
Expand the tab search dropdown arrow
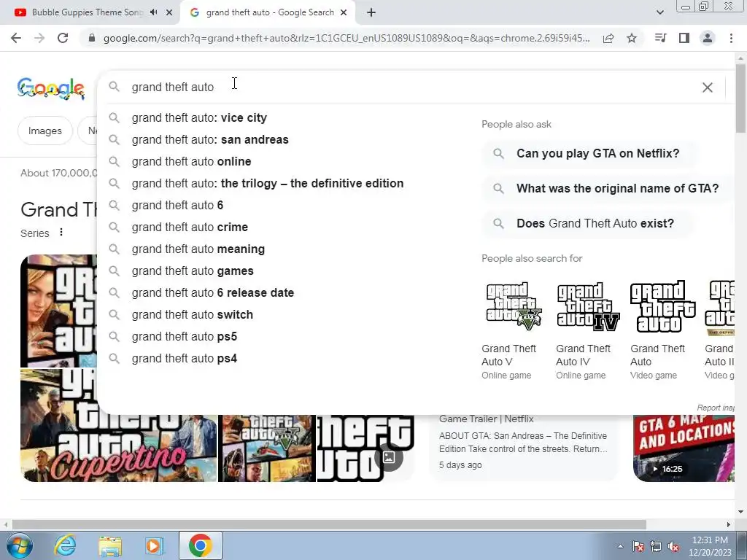pos(659,12)
